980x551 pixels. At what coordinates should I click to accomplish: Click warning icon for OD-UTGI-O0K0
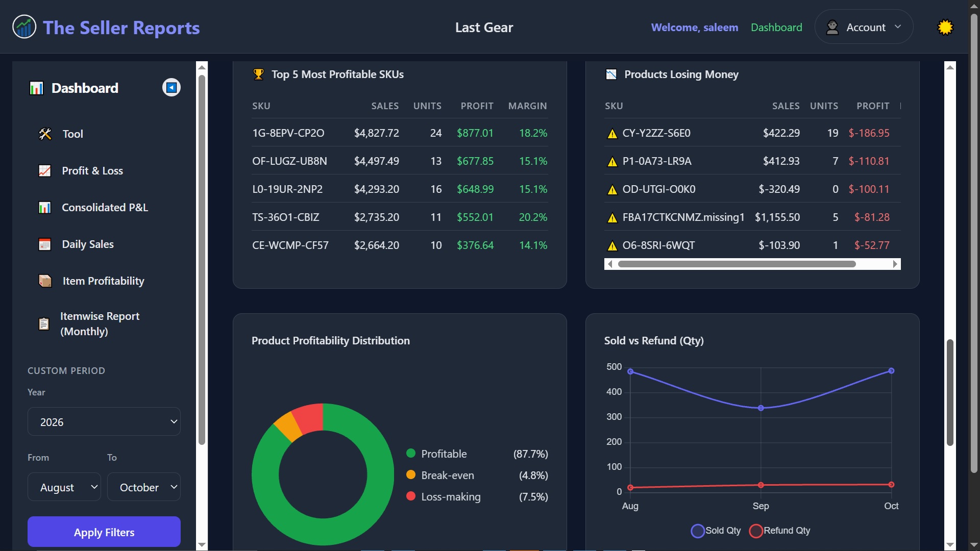(612, 190)
